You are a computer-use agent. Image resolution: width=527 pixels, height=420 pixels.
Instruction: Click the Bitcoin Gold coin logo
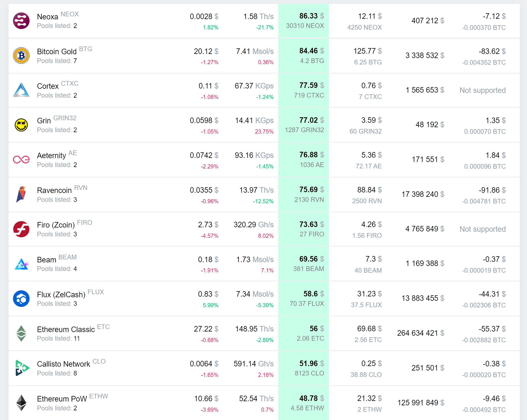[x=21, y=56]
